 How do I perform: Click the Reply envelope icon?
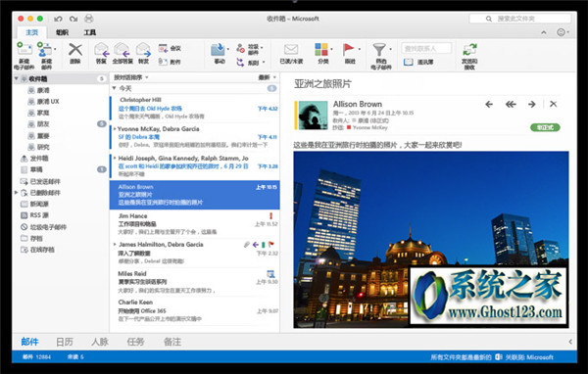coord(101,49)
